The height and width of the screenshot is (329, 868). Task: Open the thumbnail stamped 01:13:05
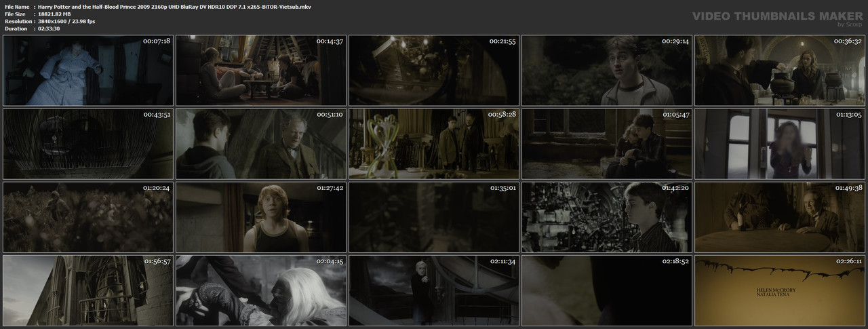point(780,144)
